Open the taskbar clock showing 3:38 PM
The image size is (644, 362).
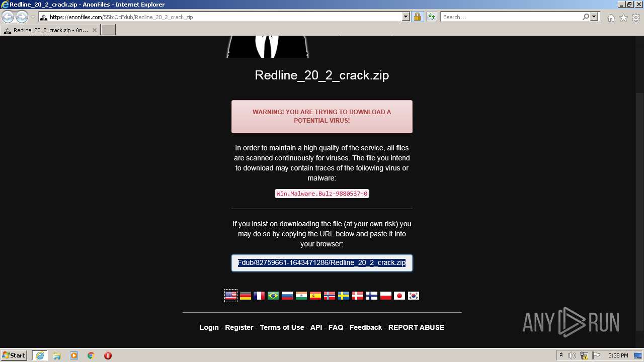point(618,355)
